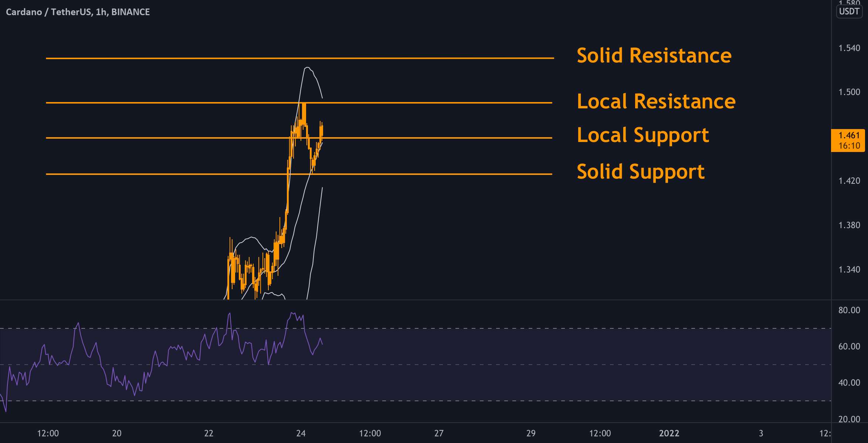Click the 40.00 RSI axis value
This screenshot has height=443, width=868.
849,383
